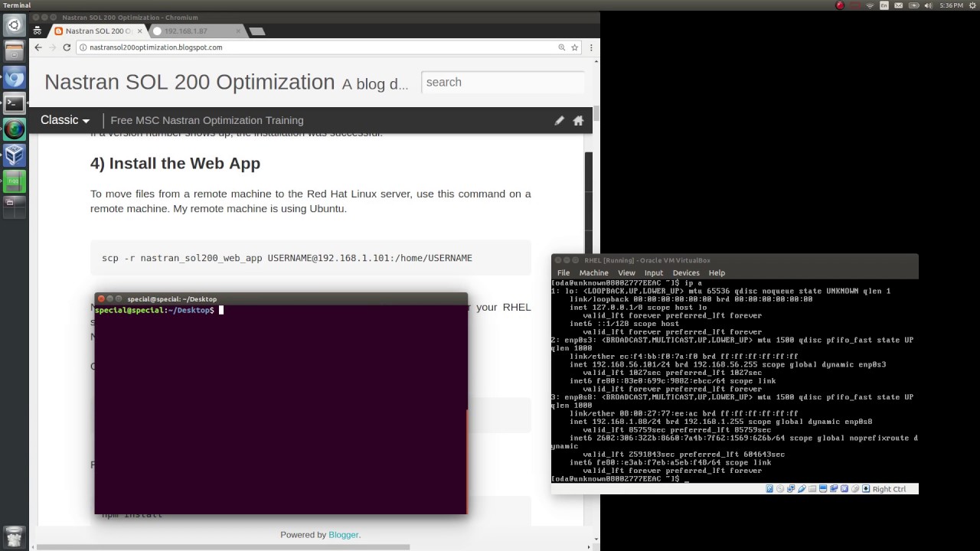Screen dimensions: 980x551
Task: Click VirtualBox display status icon
Action: 823,489
